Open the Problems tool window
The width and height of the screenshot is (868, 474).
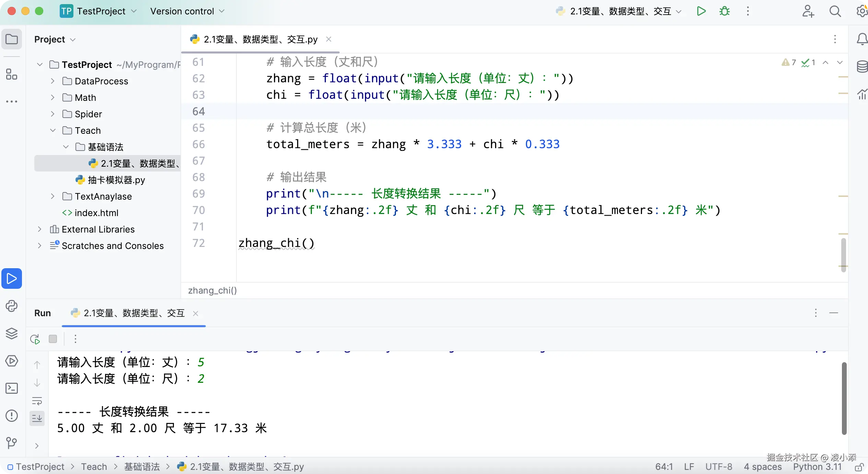[x=12, y=416]
